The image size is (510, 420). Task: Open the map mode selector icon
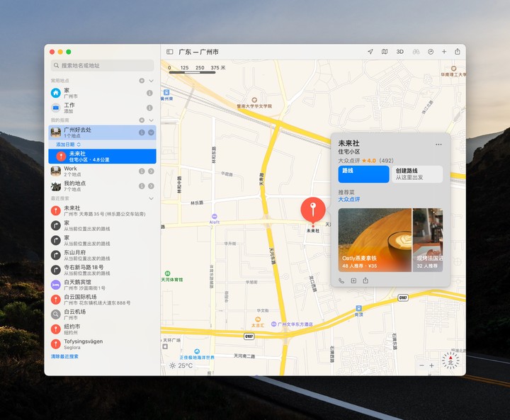385,52
